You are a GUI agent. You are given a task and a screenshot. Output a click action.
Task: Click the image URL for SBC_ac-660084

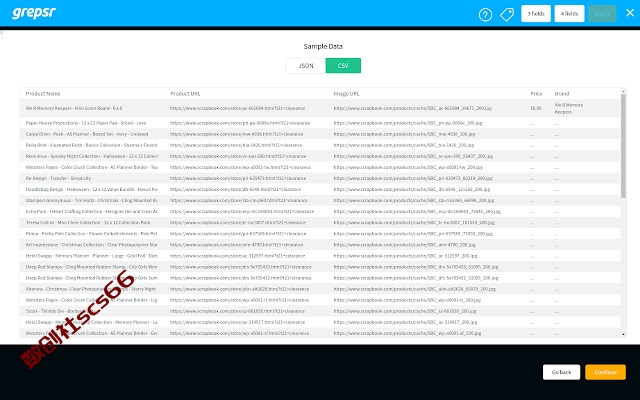[x=412, y=108]
